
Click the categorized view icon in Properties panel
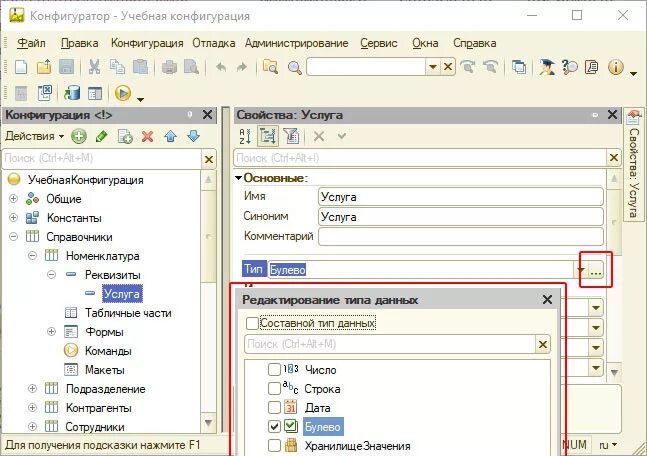click(268, 136)
